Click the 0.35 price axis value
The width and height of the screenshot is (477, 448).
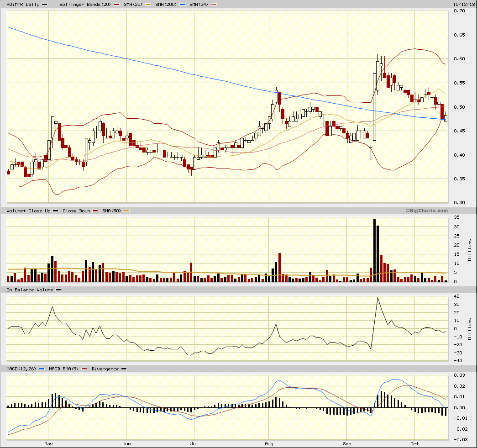click(459, 179)
